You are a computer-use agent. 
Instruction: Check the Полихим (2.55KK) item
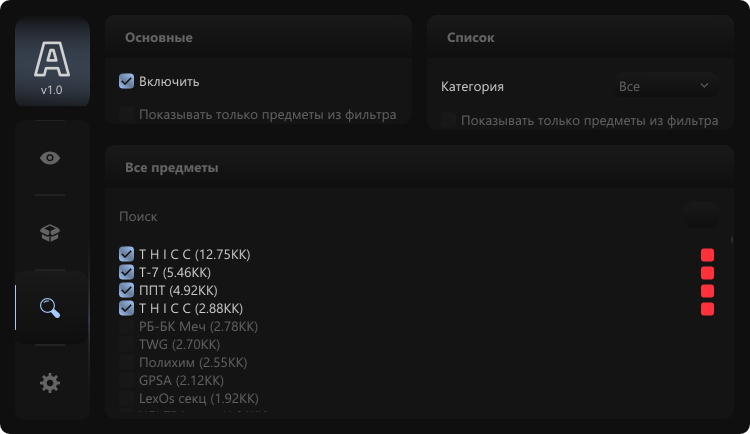[126, 362]
